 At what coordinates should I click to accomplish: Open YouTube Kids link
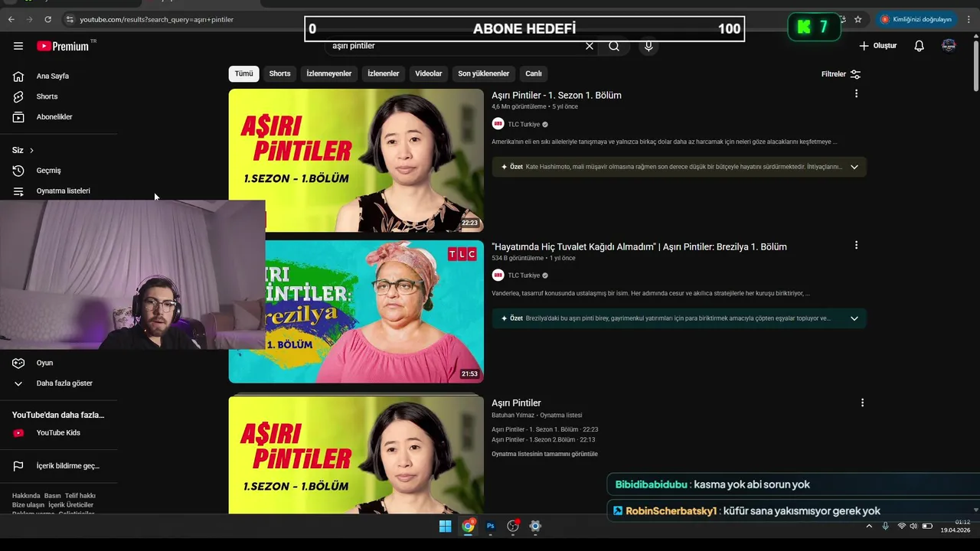[x=59, y=432]
